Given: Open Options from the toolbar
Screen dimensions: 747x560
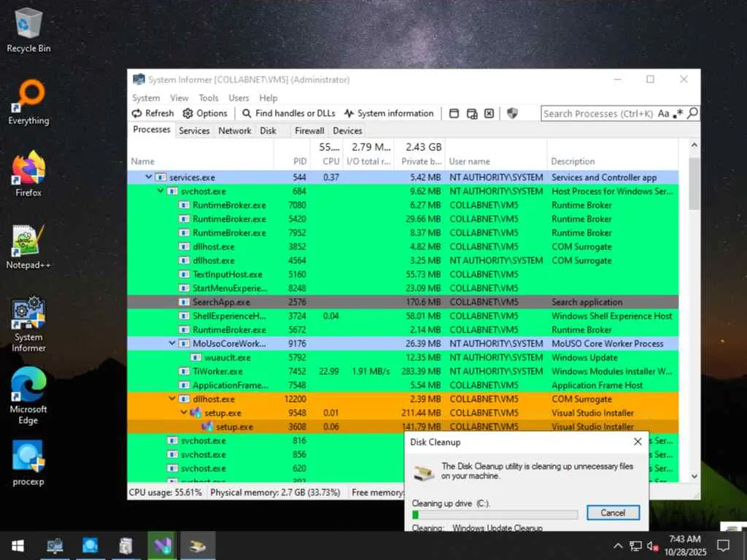Looking at the screenshot, I should pyautogui.click(x=205, y=113).
